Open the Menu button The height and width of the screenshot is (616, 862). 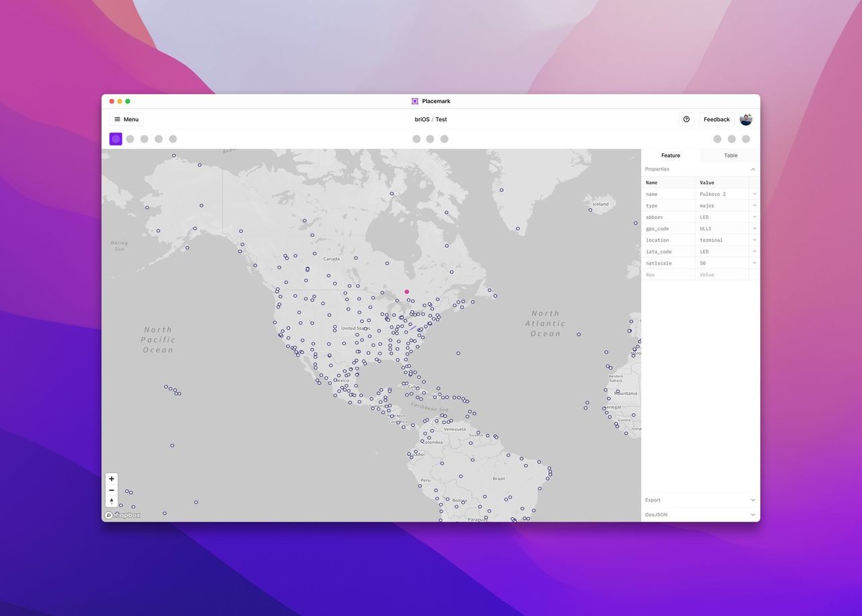[127, 120]
